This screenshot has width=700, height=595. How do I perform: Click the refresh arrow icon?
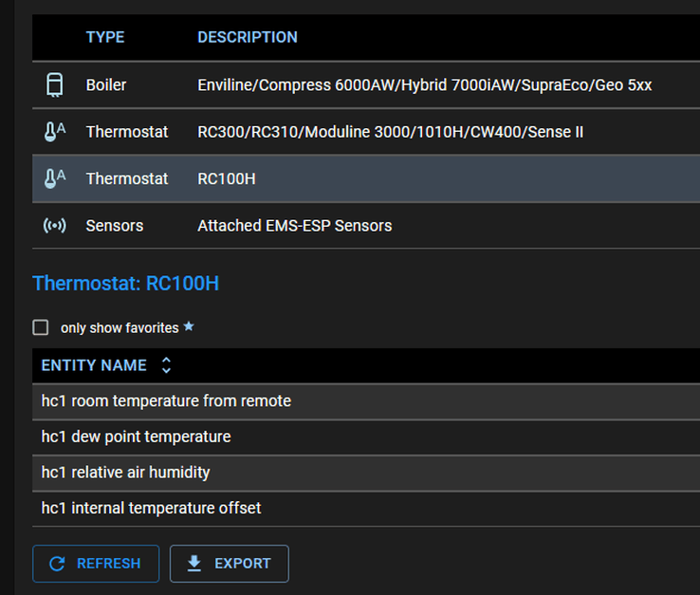point(57,564)
